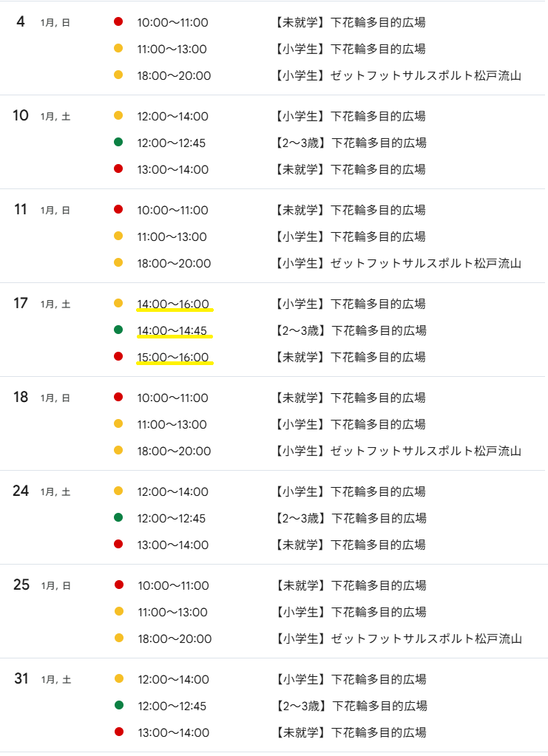Image resolution: width=548 pixels, height=756 pixels.
Task: Go to the date 31 header
Action: tap(21, 679)
